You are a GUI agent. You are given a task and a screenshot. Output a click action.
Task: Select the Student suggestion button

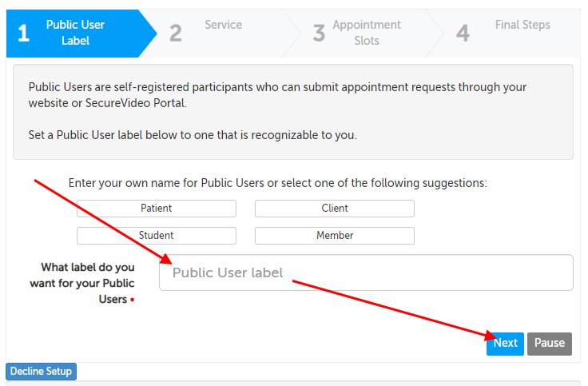point(157,236)
